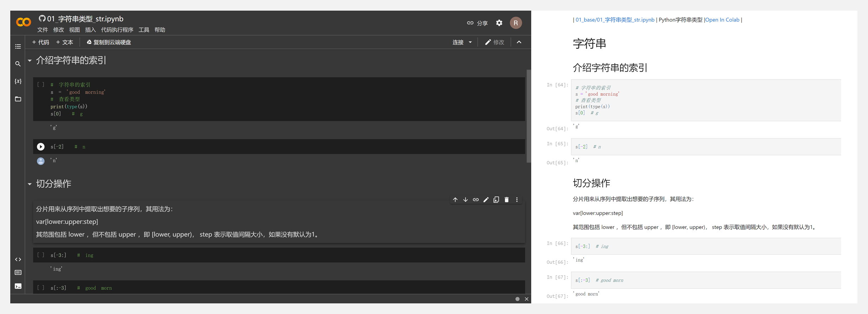Mirror the cell in a tab icon
The width and height of the screenshot is (868, 314).
(x=496, y=200)
